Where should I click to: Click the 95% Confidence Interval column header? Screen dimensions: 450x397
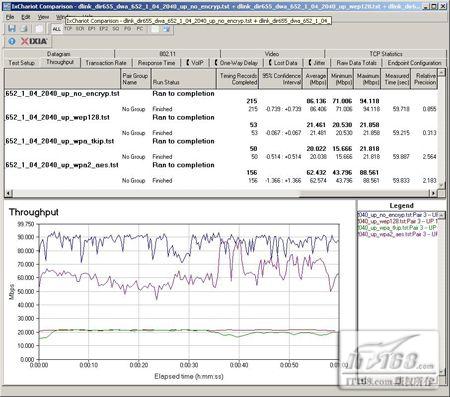tap(281, 79)
